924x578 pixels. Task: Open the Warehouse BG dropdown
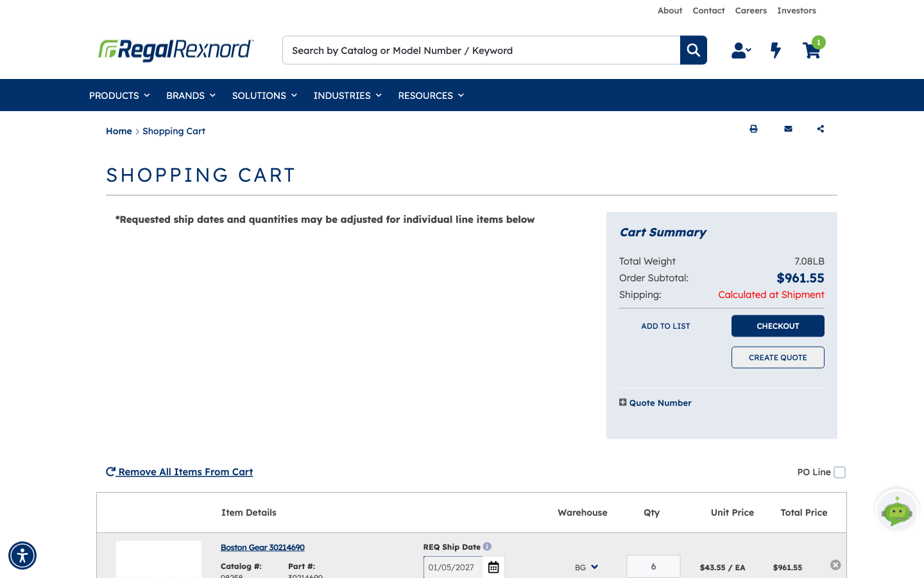[586, 567]
